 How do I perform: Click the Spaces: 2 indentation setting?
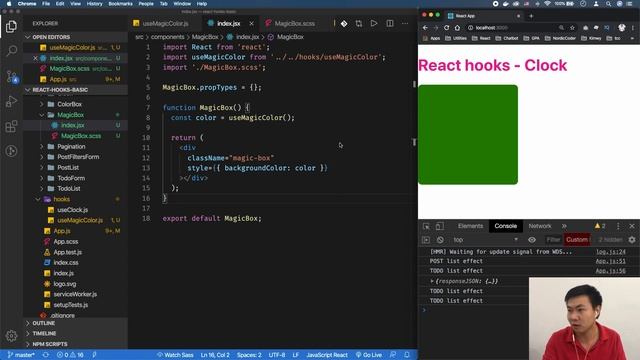249,355
